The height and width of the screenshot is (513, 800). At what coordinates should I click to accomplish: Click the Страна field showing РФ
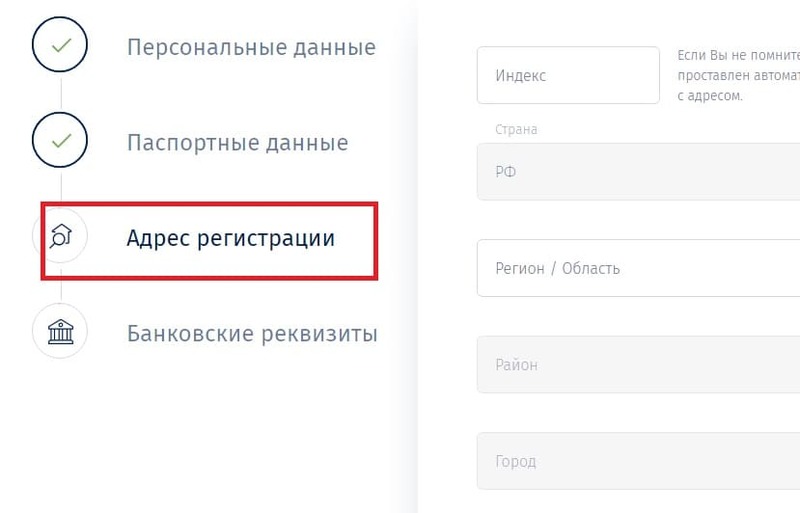[x=640, y=172]
